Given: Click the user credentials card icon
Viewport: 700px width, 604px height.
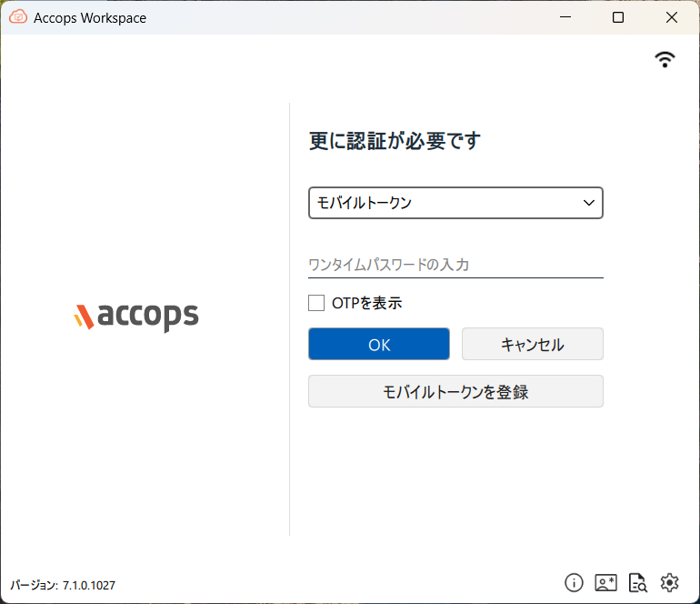Looking at the screenshot, I should coord(605,582).
